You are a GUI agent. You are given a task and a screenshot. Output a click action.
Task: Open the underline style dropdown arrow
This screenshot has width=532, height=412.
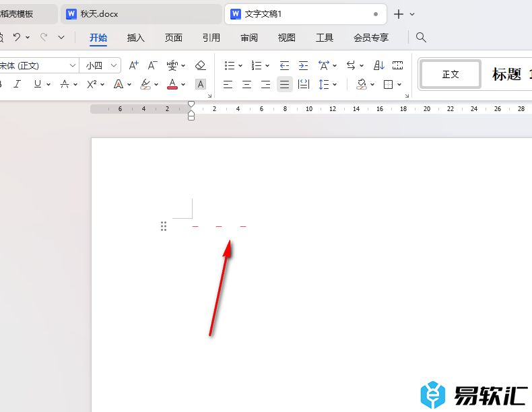48,84
